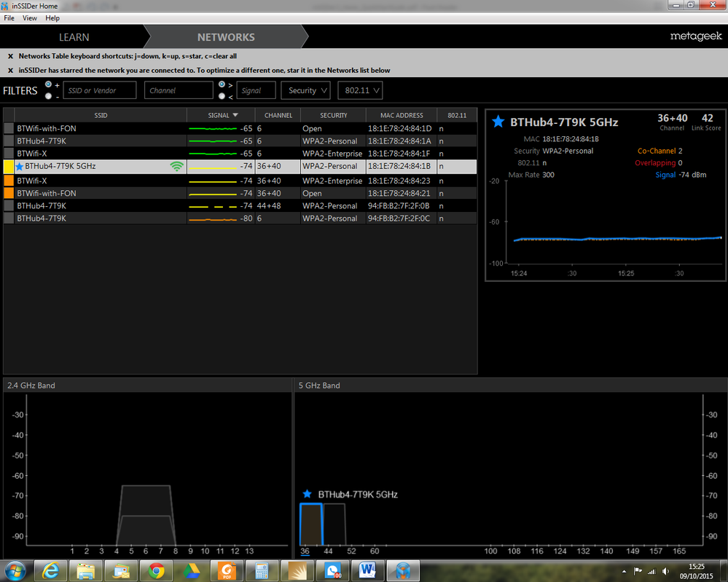Click the Link Score 42 value
Screen dimensions: 728x582
(x=707, y=118)
